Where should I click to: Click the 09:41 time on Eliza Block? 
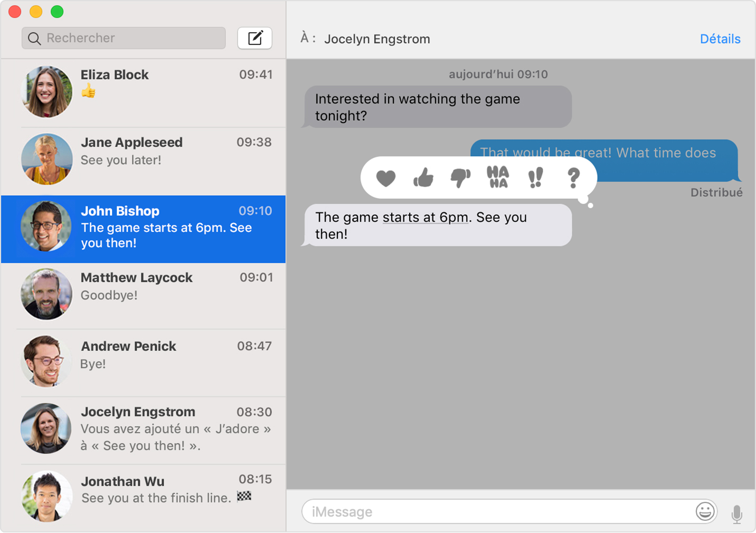[x=256, y=74]
